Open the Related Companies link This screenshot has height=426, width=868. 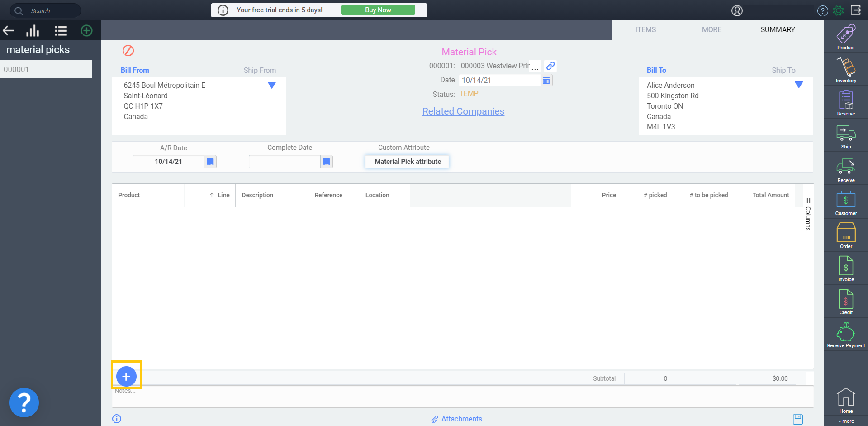point(463,111)
